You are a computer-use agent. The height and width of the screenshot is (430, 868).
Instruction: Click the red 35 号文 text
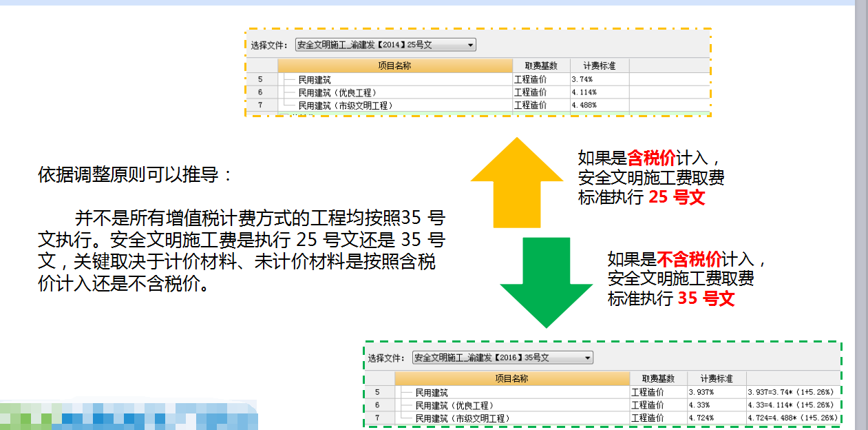706,298
